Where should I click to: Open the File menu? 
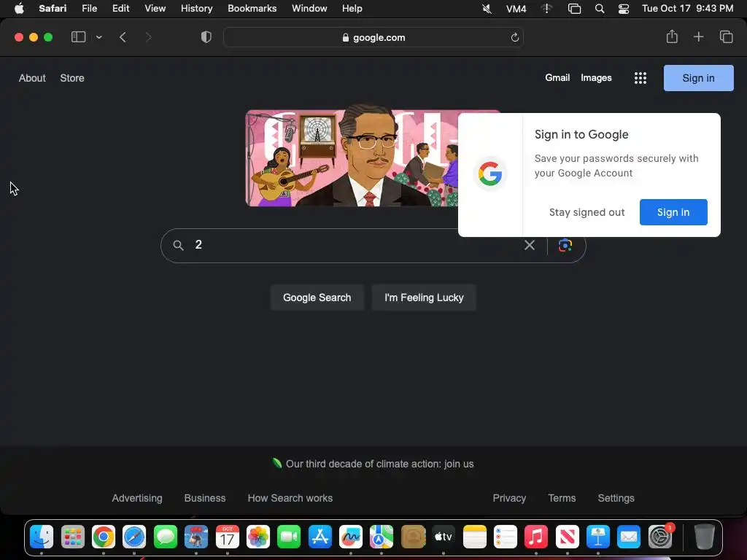pos(89,9)
